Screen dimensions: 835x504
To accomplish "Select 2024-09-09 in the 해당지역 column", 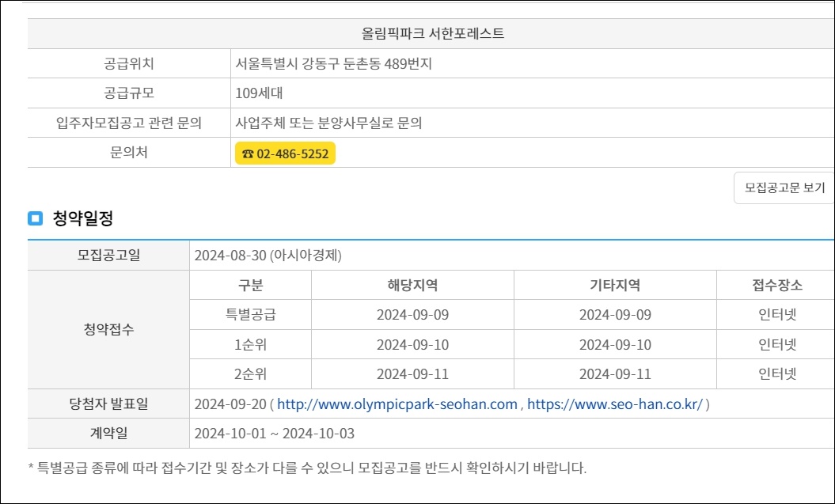I will [412, 315].
